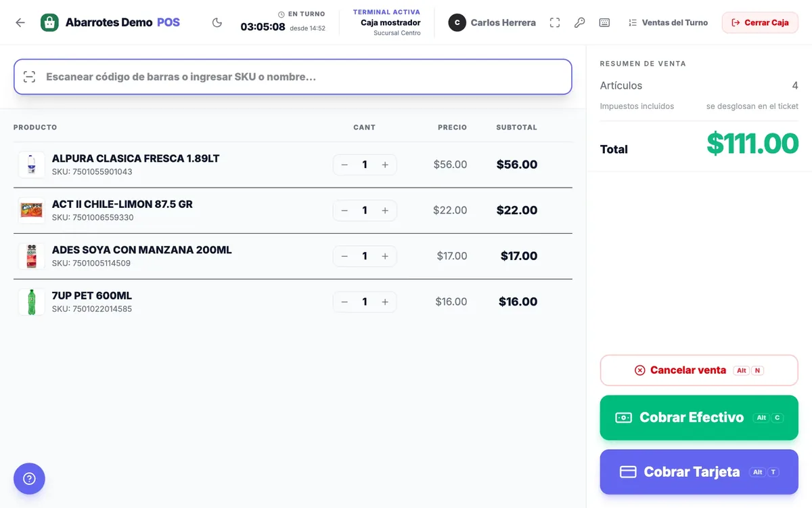Click the ACT II popcorn product thumbnail
Image resolution: width=812 pixels, height=508 pixels.
click(31, 211)
